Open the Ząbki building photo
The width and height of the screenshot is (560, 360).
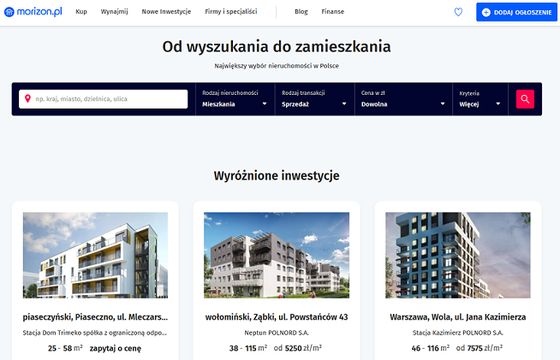(x=276, y=255)
